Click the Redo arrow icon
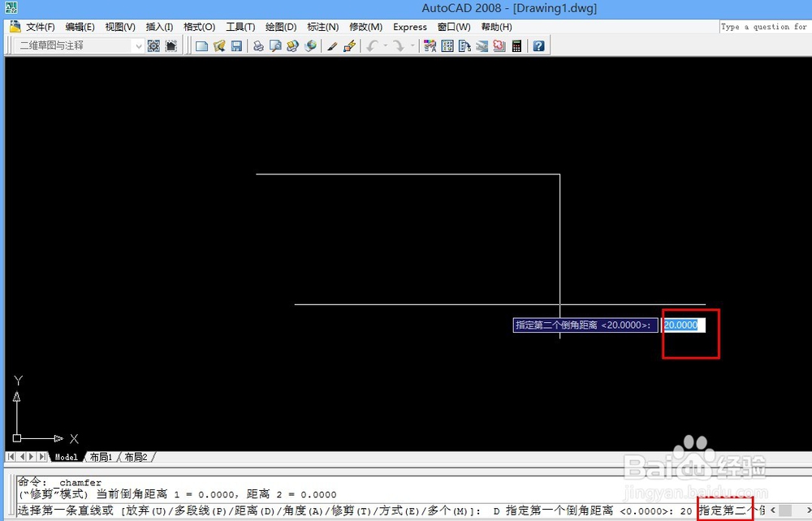The width and height of the screenshot is (812, 521). click(399, 46)
